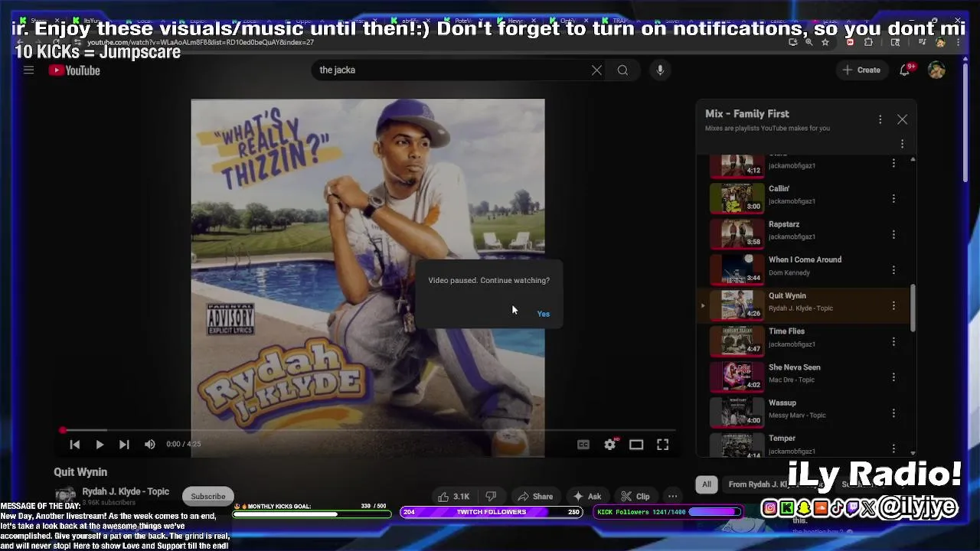The image size is (980, 551).
Task: Open options for Rapstarz playlist item
Action: point(893,235)
